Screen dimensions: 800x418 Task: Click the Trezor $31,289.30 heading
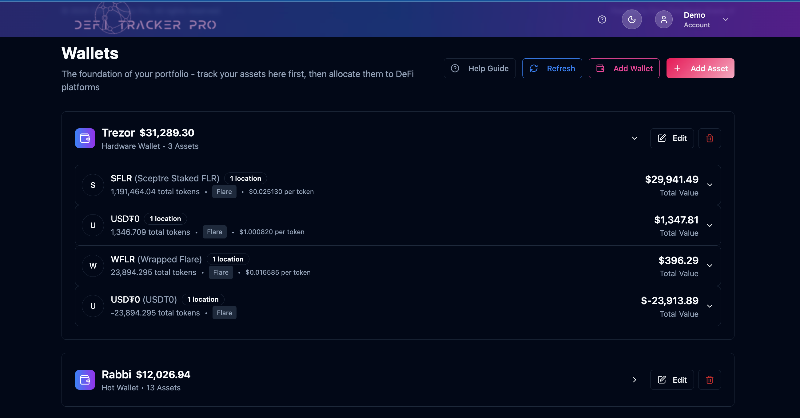(x=148, y=133)
